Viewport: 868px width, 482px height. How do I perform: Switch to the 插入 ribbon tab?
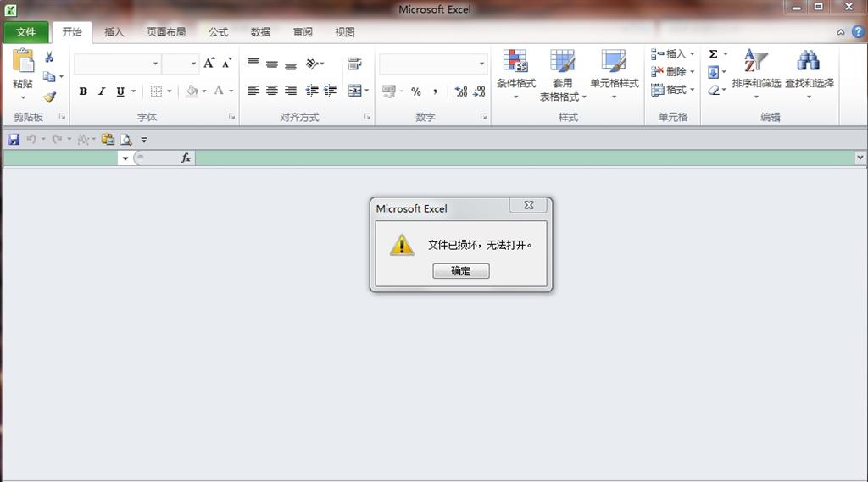(x=114, y=32)
